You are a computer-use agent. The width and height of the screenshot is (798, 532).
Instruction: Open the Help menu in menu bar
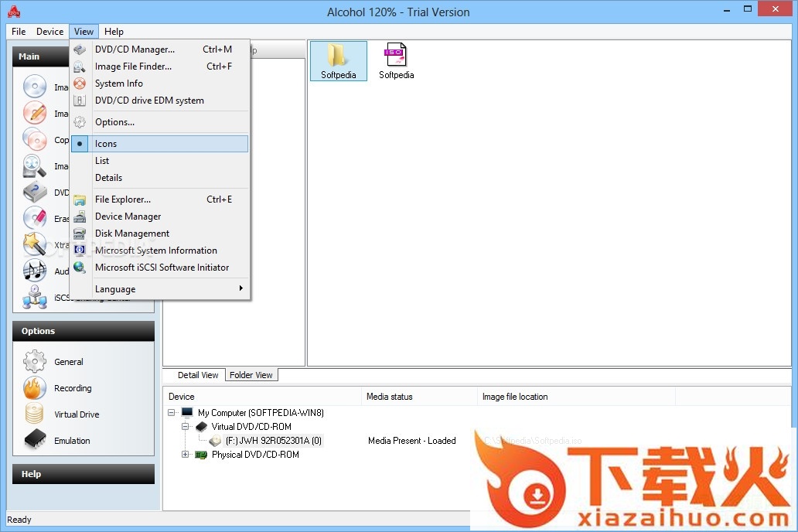click(x=114, y=32)
